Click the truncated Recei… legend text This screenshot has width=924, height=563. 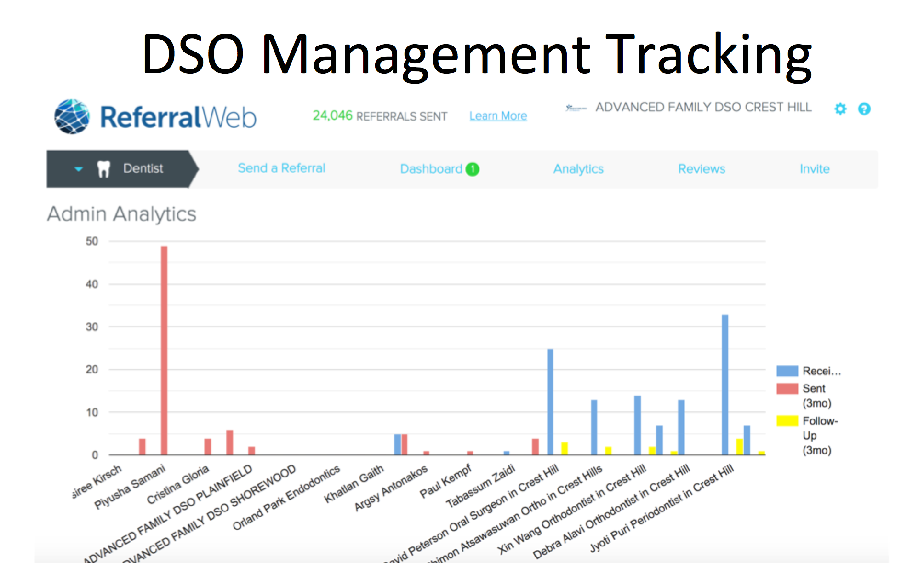coord(821,371)
